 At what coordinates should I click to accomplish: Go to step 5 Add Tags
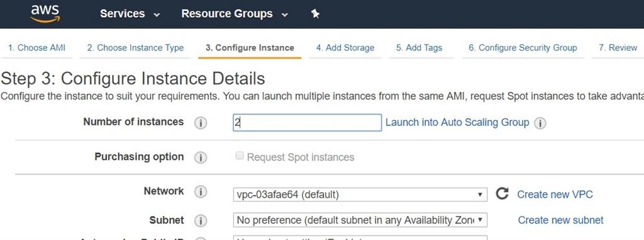[x=419, y=48]
